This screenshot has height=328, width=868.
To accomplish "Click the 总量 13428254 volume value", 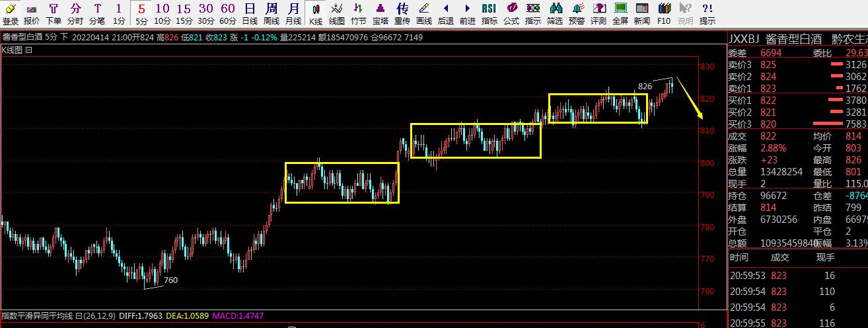I will pos(781,171).
